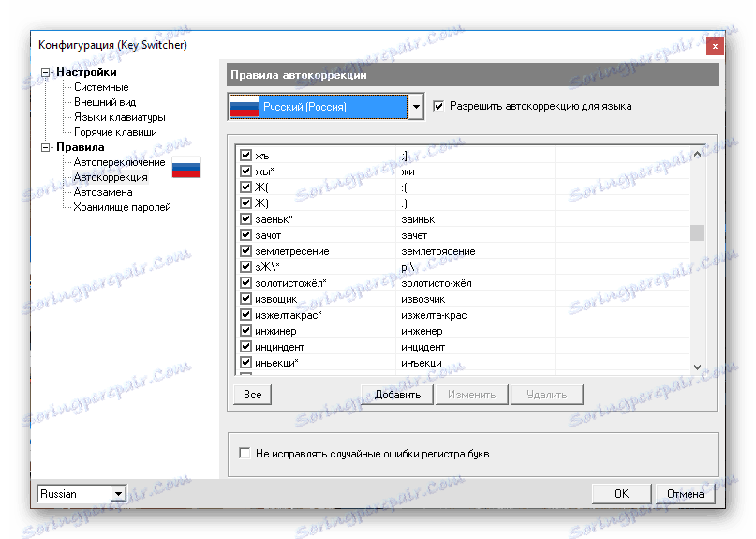756x539 pixels.
Task: Toggle checkbox for rule 'изжелтакрас*'
Action: coord(245,315)
